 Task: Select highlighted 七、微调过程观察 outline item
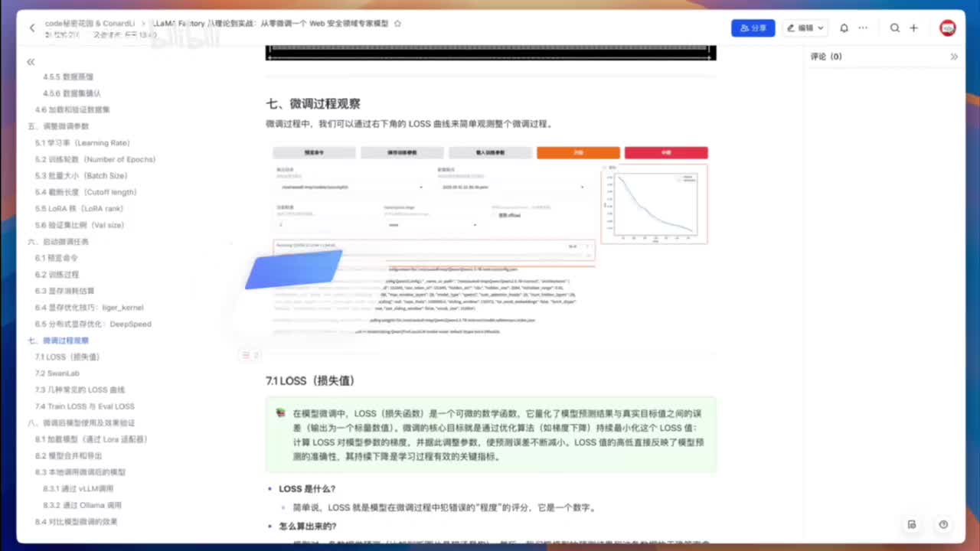pos(58,341)
